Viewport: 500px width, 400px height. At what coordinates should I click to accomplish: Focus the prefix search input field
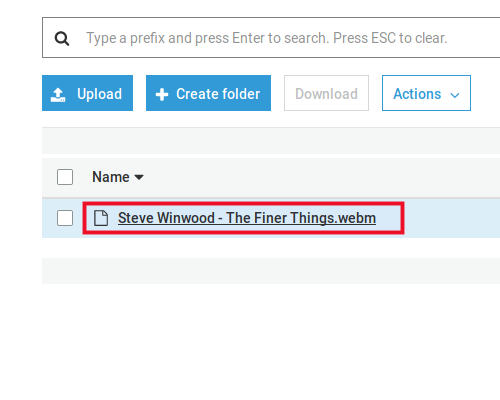tap(271, 38)
